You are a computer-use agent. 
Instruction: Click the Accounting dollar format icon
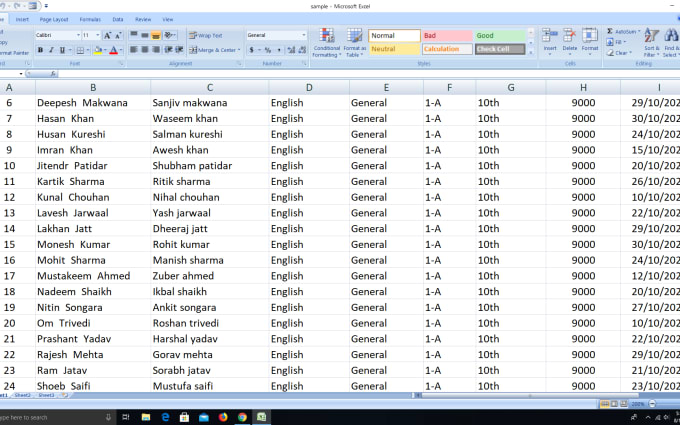(252, 50)
